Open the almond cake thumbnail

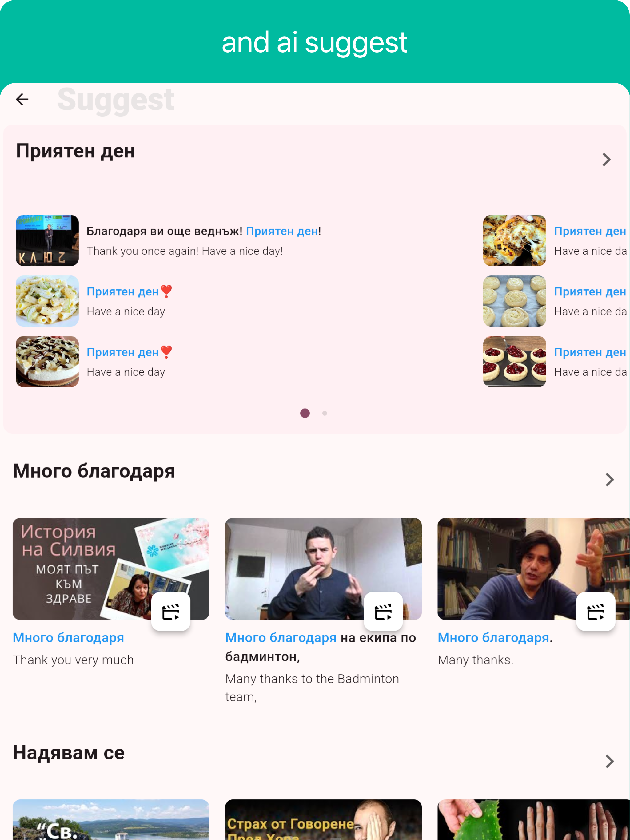(47, 362)
